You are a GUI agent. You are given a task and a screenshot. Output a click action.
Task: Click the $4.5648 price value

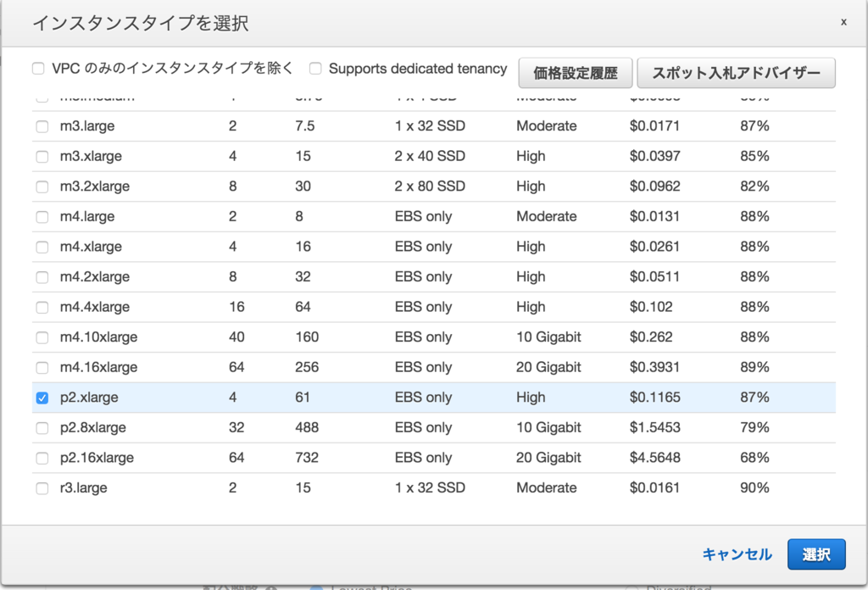655,458
